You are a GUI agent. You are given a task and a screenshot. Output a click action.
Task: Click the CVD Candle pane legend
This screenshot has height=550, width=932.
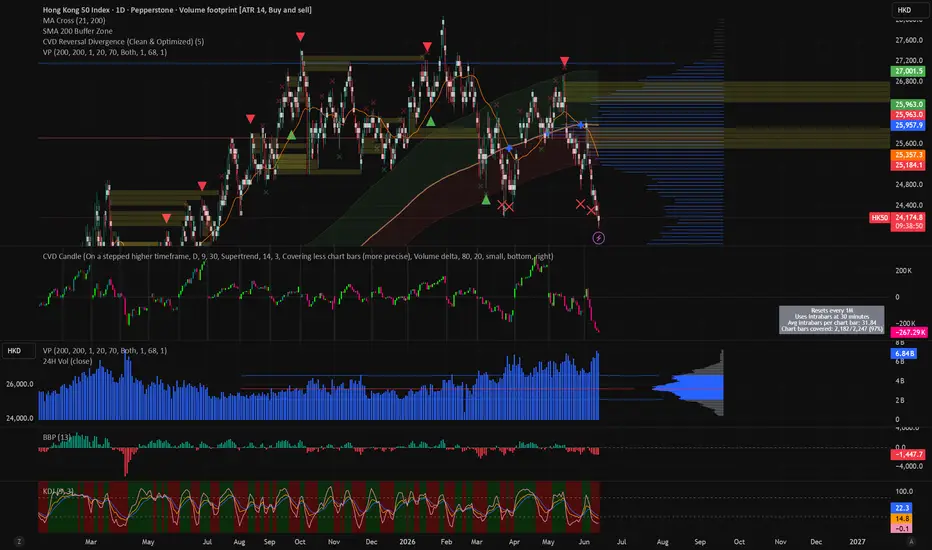coord(298,256)
